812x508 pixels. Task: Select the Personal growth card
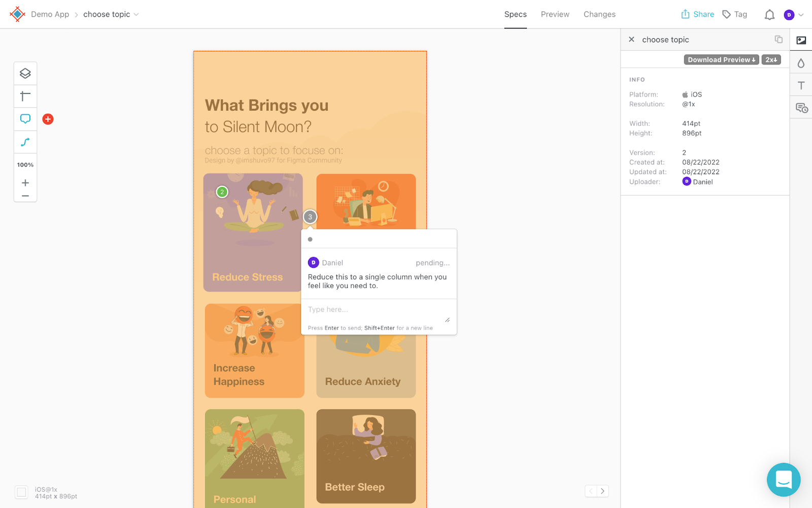tap(255, 458)
